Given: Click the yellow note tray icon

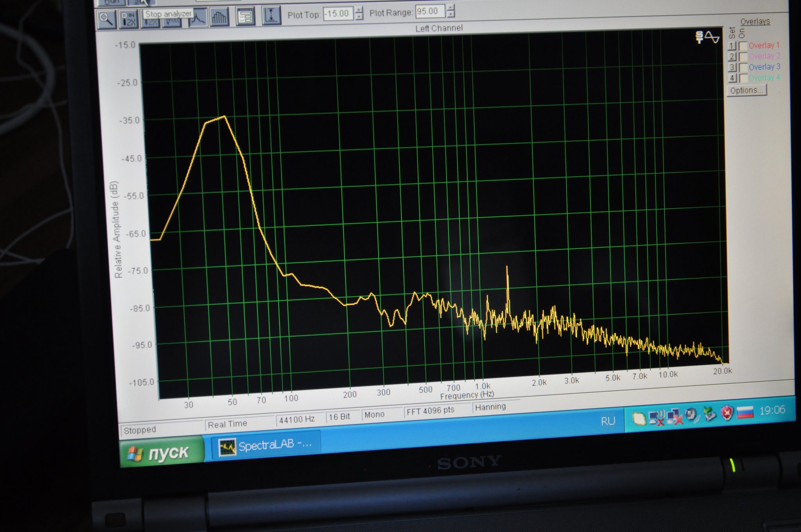Looking at the screenshot, I should (x=639, y=419).
